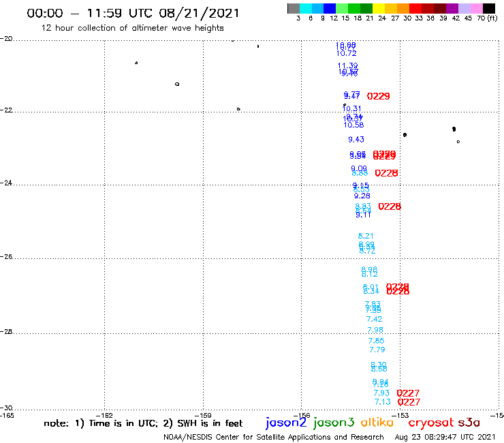Click the -153 longitude axis label
Screen dimensions: 504x443
point(400,415)
